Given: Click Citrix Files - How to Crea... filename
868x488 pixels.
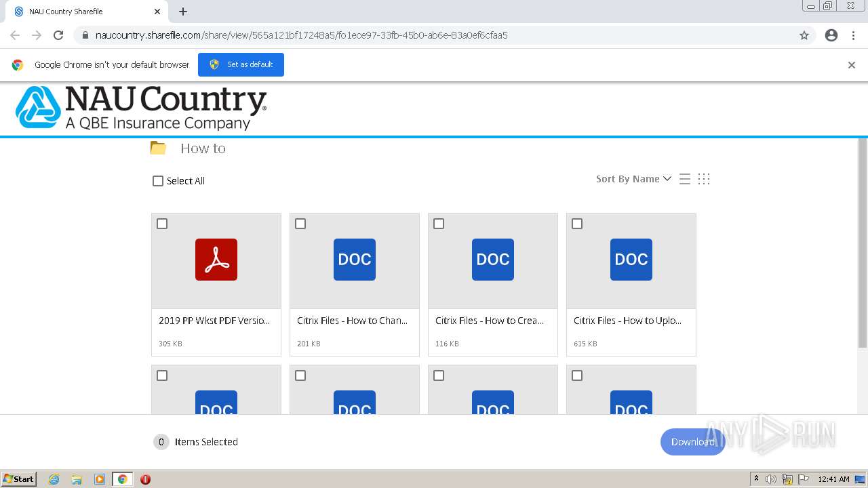Looking at the screenshot, I should tap(490, 321).
